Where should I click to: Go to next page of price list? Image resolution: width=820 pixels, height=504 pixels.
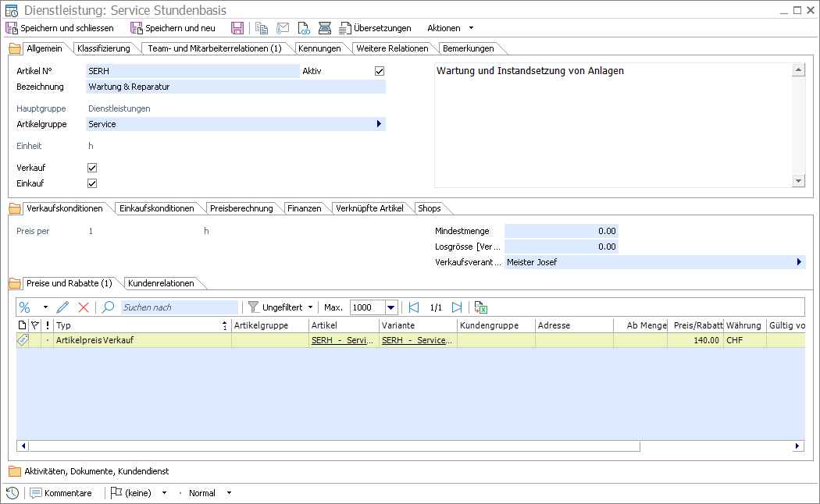pos(457,307)
